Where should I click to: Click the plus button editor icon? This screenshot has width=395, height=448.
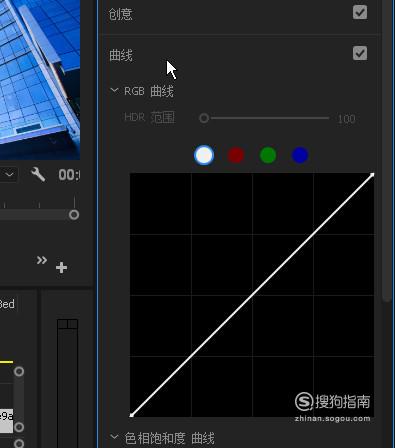(61, 268)
